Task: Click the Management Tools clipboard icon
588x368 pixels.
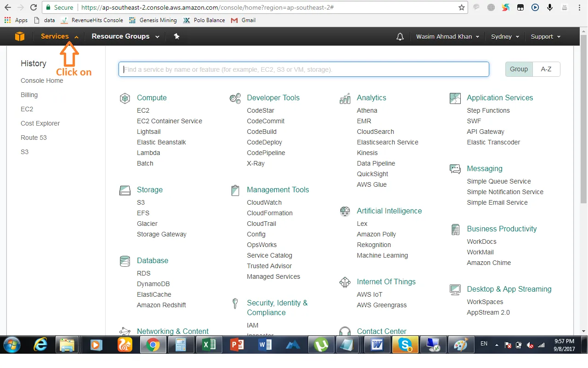Action: click(x=235, y=190)
